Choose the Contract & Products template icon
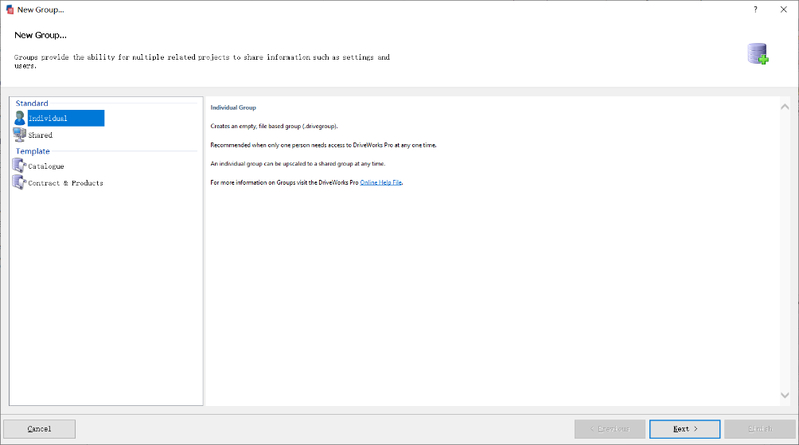 pyautogui.click(x=19, y=182)
